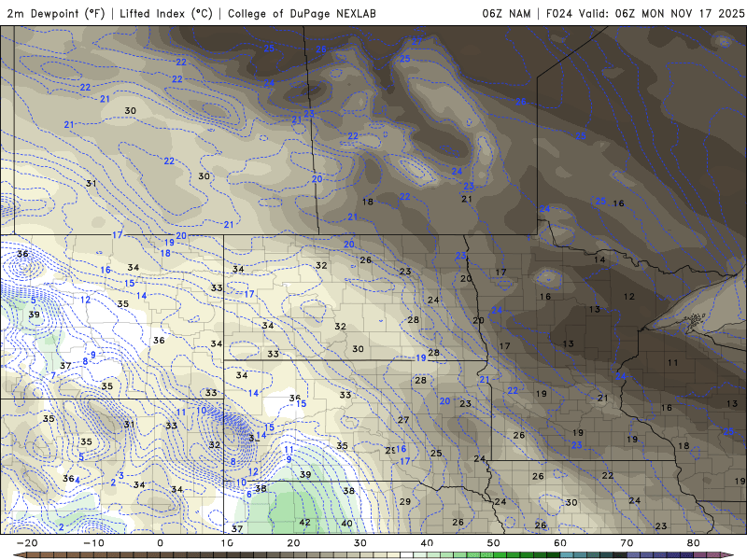Viewport: 747px width, 560px height.
Task: Click the black dewpoint value 42 on map
Action: click(x=305, y=523)
